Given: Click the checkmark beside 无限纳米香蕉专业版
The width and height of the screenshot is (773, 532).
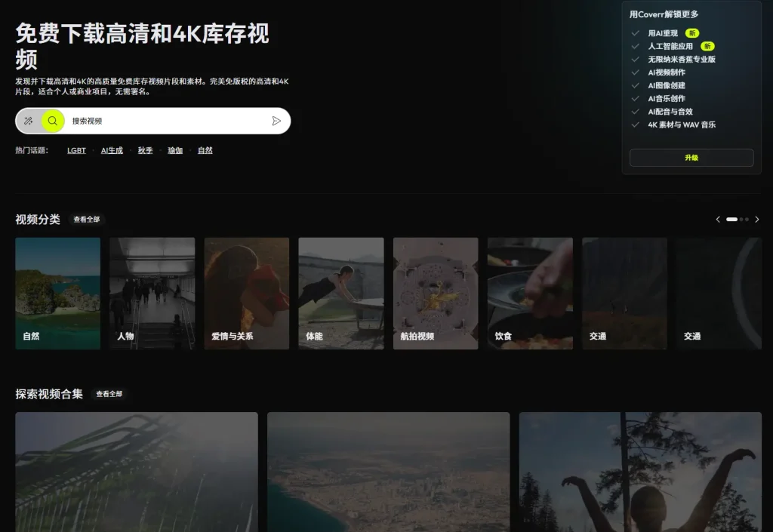Looking at the screenshot, I should tap(636, 59).
